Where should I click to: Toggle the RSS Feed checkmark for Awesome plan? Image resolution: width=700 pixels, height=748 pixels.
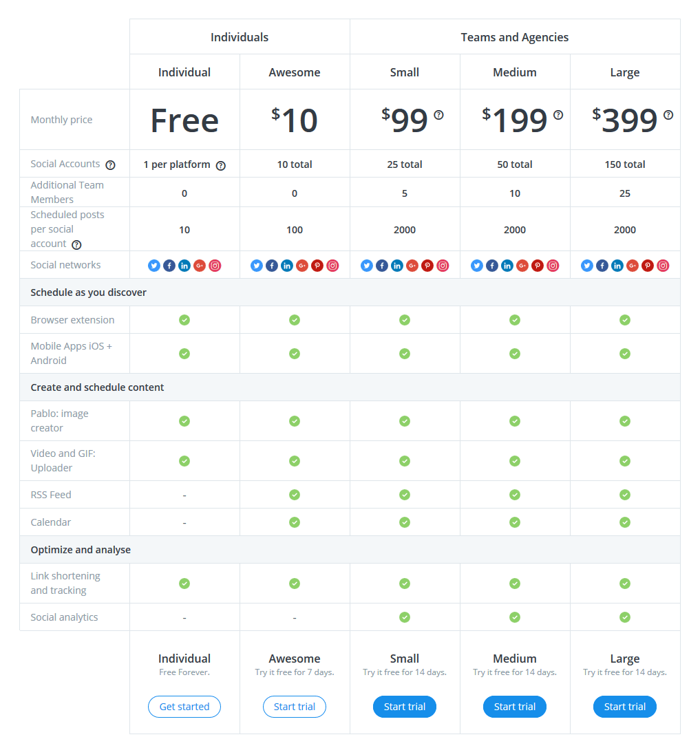click(x=295, y=494)
